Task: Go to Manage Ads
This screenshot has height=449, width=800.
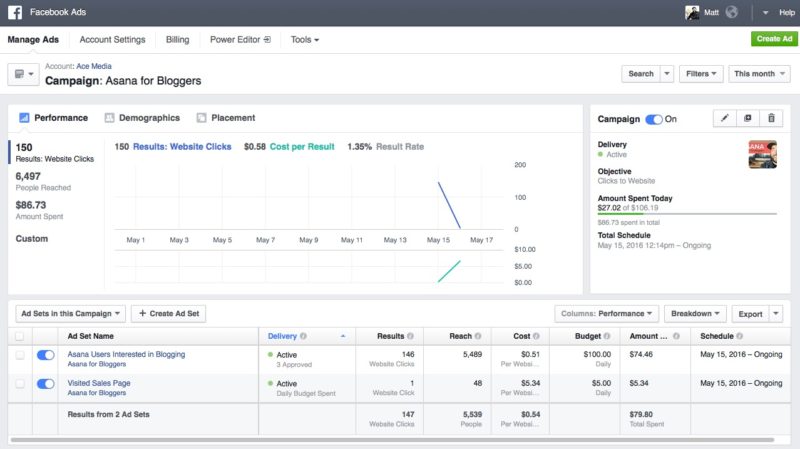Action: [33, 40]
